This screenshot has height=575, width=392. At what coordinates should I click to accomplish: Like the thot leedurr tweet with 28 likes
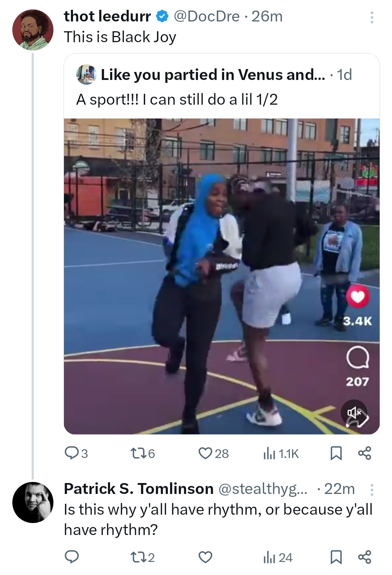tap(214, 453)
